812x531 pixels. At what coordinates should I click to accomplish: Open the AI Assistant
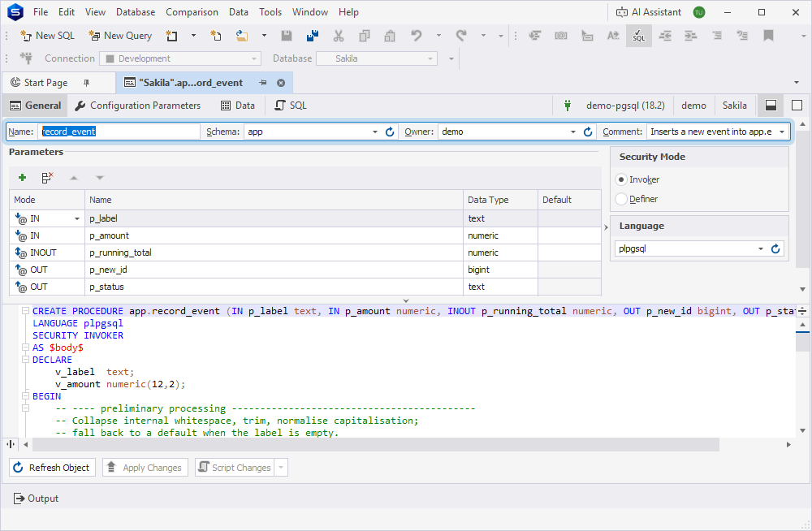[648, 12]
